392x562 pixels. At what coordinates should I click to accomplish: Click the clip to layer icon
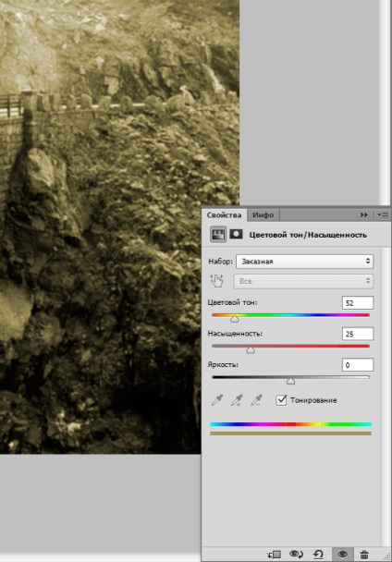(x=274, y=555)
